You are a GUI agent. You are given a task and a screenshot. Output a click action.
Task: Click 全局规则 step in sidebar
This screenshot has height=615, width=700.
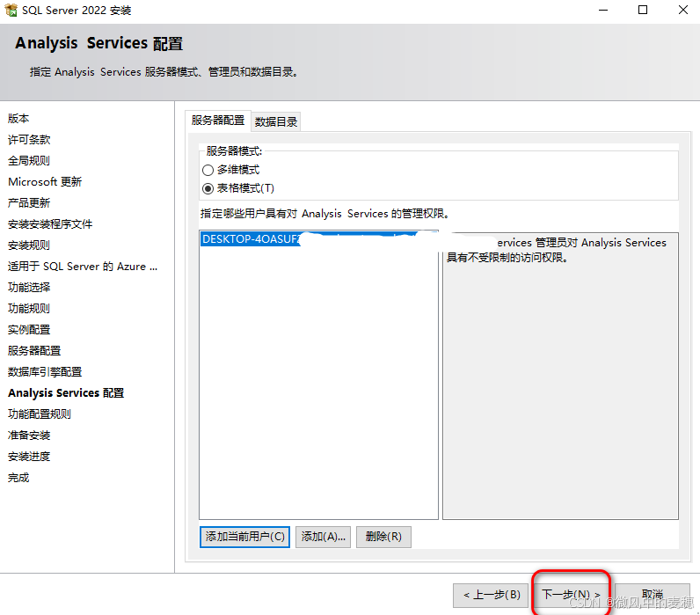(x=29, y=161)
